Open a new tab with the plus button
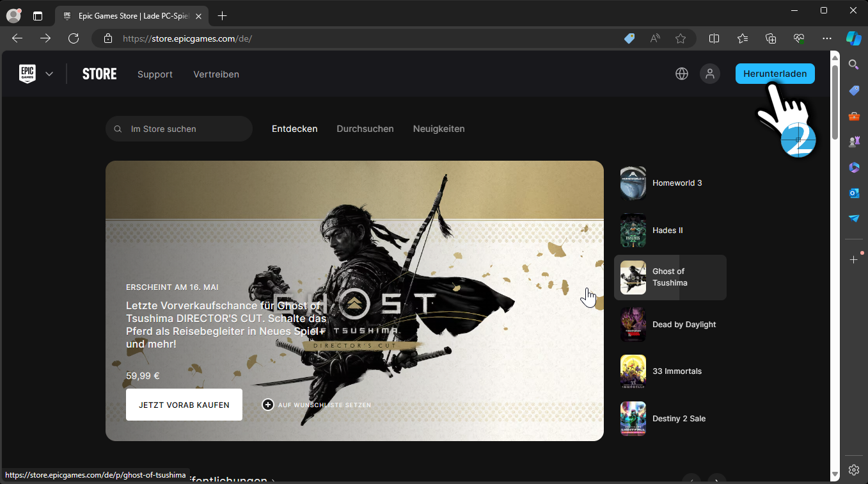The image size is (868, 484). [x=222, y=15]
